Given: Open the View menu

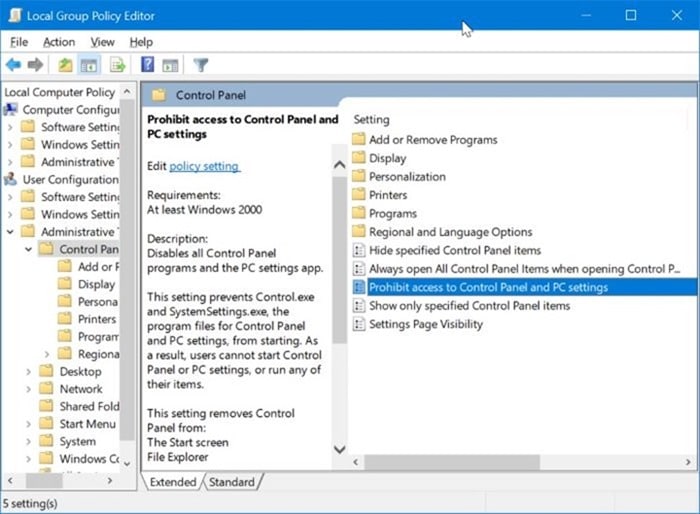Looking at the screenshot, I should pos(102,42).
